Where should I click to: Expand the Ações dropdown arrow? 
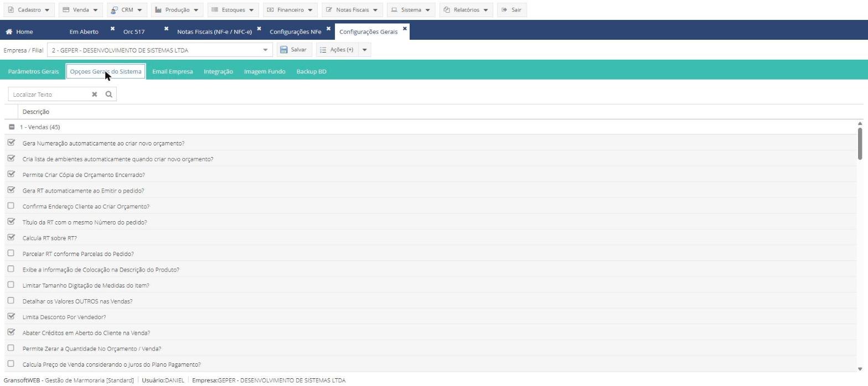pos(364,50)
